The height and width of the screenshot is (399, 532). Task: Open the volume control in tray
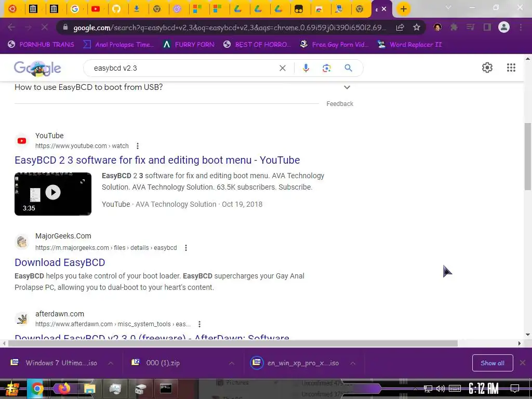pyautogui.click(x=440, y=389)
